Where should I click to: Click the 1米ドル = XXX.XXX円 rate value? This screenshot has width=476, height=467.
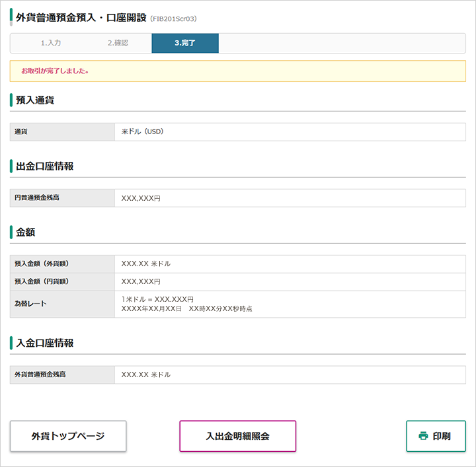pos(157,300)
